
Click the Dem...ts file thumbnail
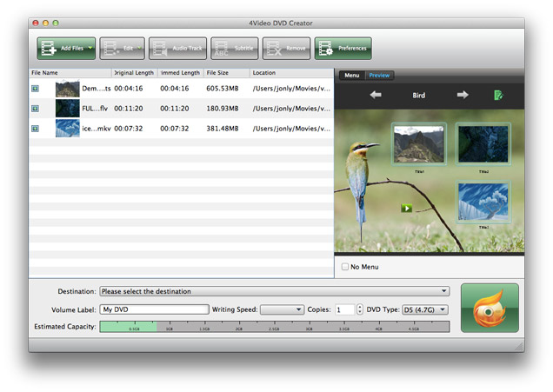pyautogui.click(x=67, y=89)
